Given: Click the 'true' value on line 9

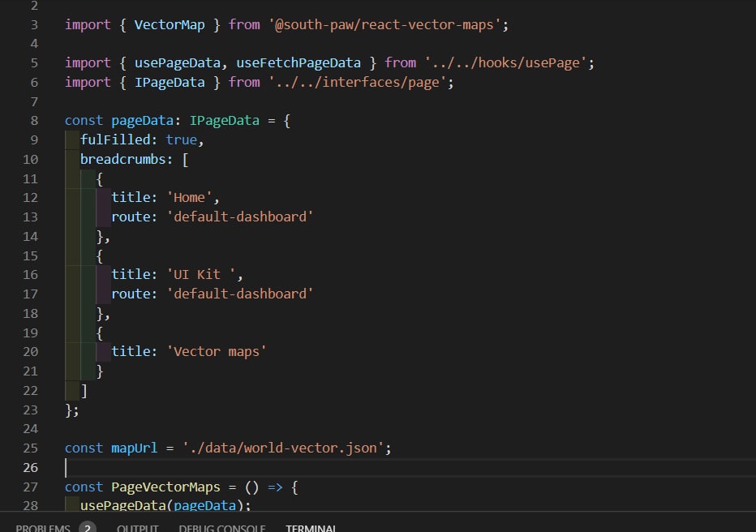Looking at the screenshot, I should 181,139.
